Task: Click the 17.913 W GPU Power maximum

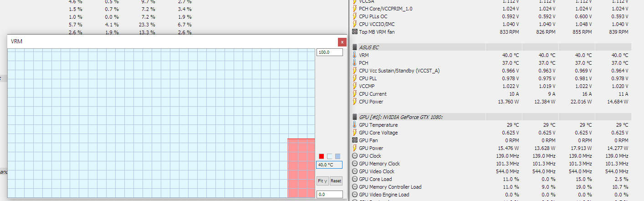Action: tap(581, 148)
